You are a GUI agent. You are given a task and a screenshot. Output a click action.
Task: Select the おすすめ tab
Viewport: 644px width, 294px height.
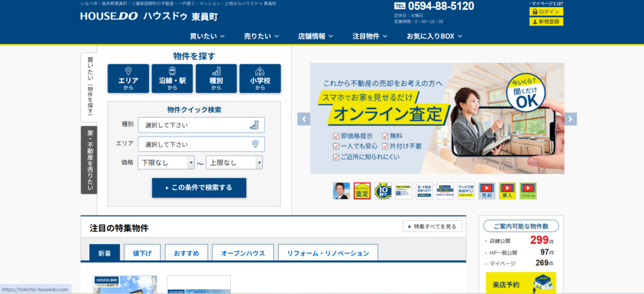[186, 253]
